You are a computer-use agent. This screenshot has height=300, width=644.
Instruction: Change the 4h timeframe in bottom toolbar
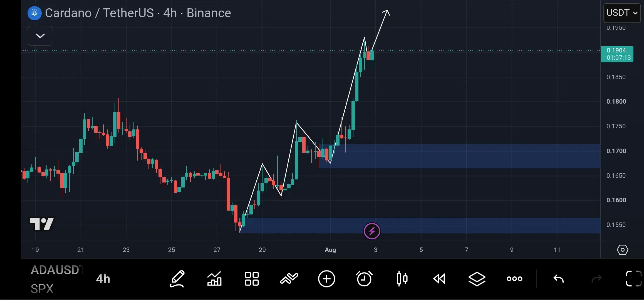pyautogui.click(x=103, y=279)
